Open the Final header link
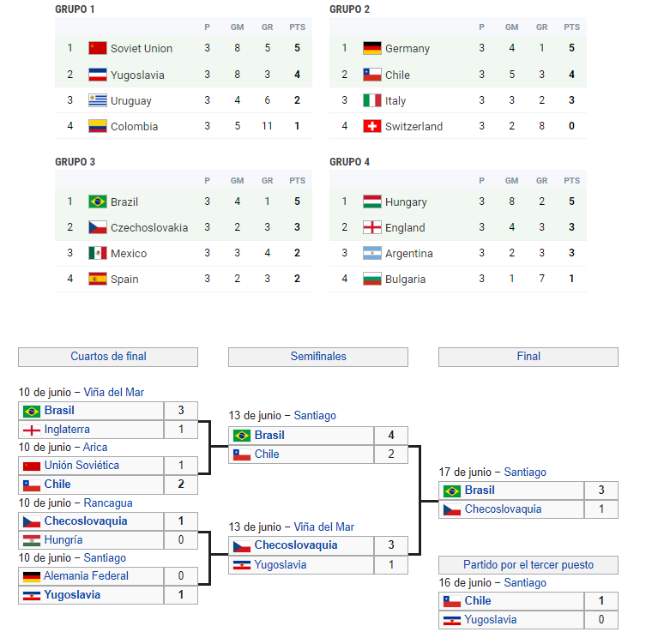Screen dimensions: 652x644 (x=528, y=356)
